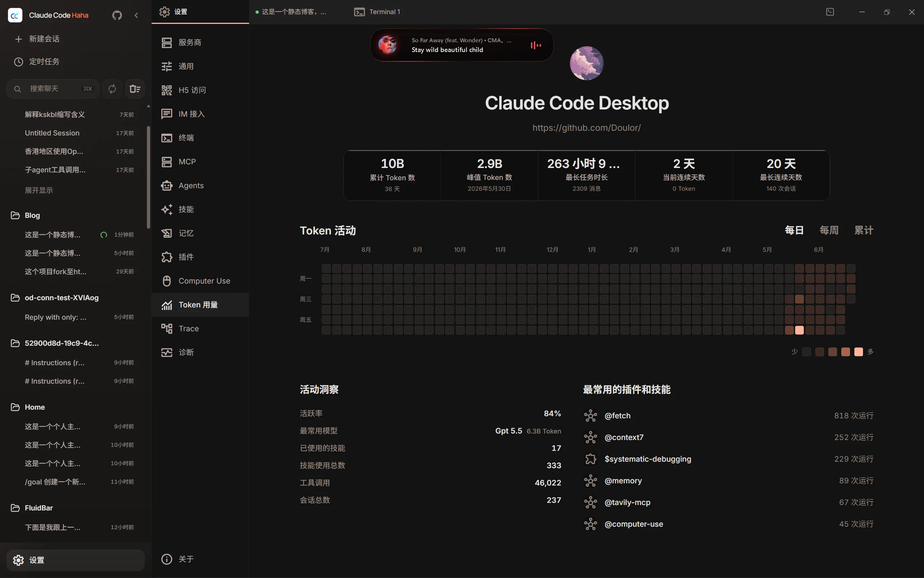Switch Token activity to 累计 view

(x=864, y=230)
